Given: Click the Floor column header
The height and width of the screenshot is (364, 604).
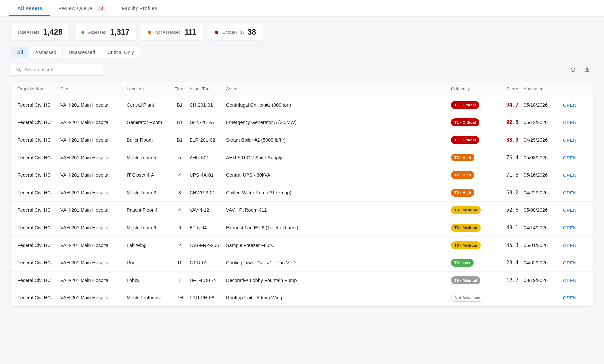Looking at the screenshot, I should point(180,89).
